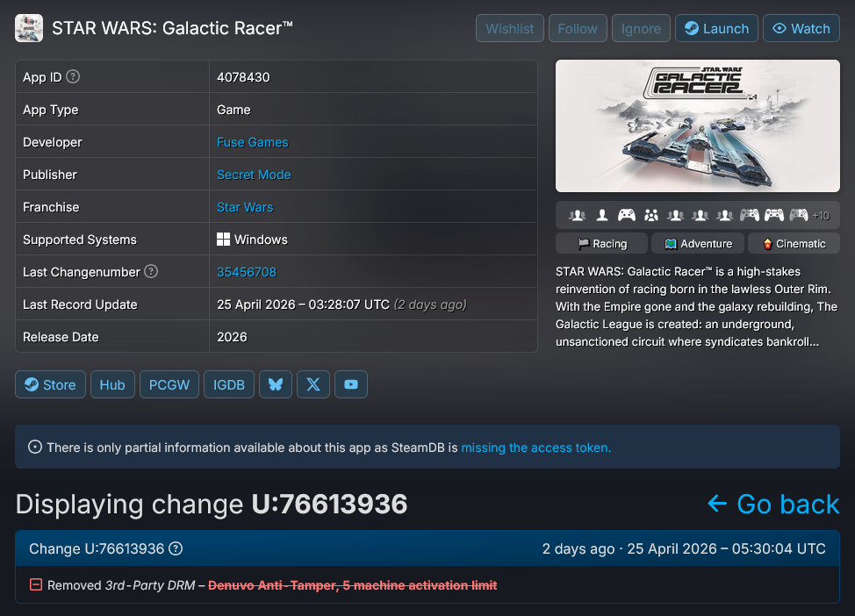Click the App ID value 4078430
The image size is (855, 616).
(243, 77)
